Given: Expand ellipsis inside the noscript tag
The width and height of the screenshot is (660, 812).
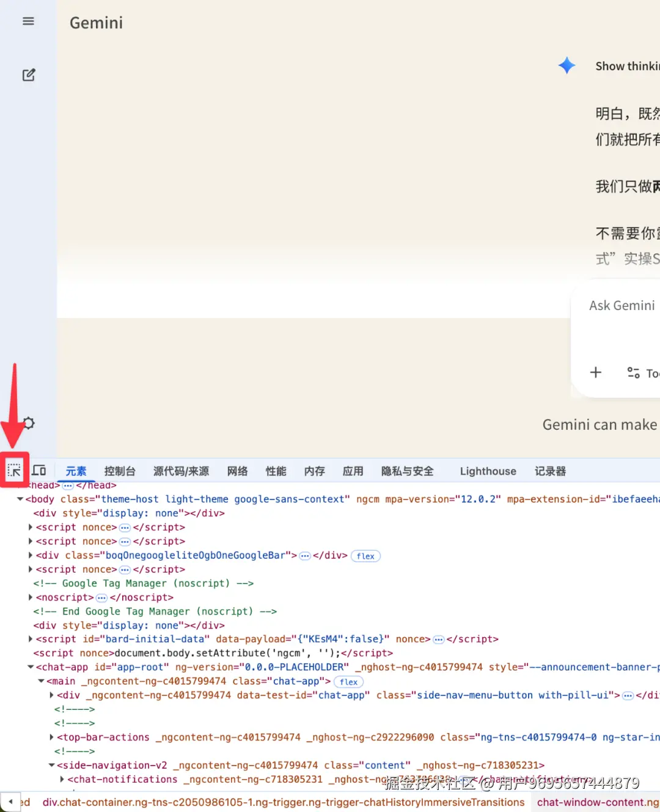Looking at the screenshot, I should point(102,597).
